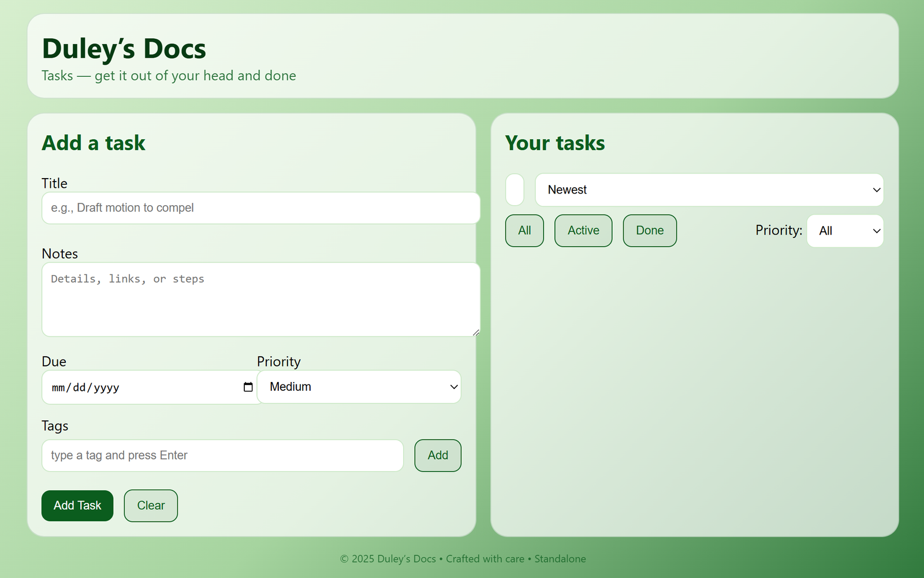
Task: Grab the resize handle of the Notes textarea
Action: pos(476,332)
